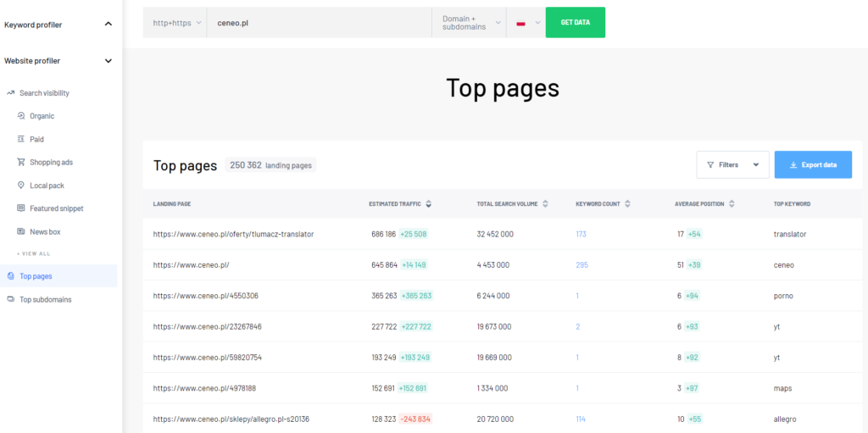Click the allegro.pl-s20136 landing page URL

231,419
